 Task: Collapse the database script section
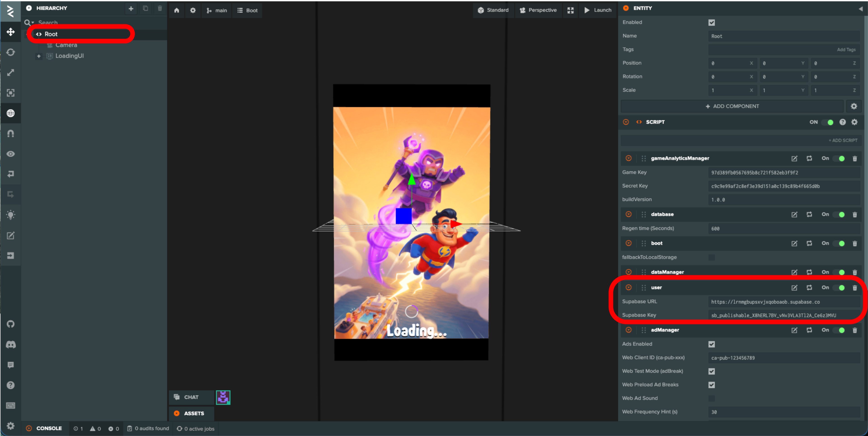tap(629, 214)
